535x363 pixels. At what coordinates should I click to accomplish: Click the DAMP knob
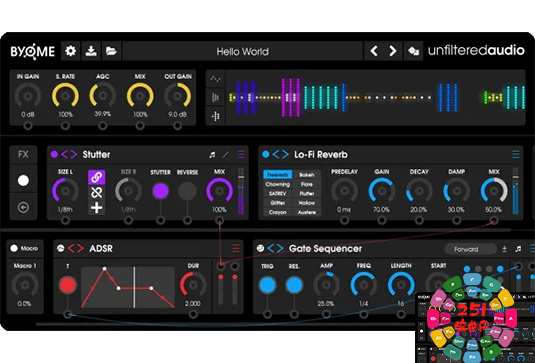(x=457, y=190)
